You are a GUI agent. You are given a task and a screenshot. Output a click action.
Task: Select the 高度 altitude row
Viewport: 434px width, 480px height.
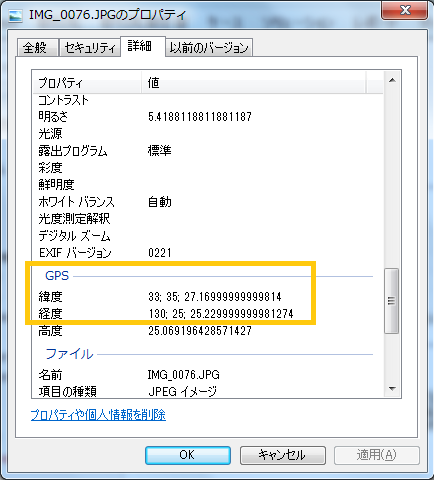(x=208, y=331)
